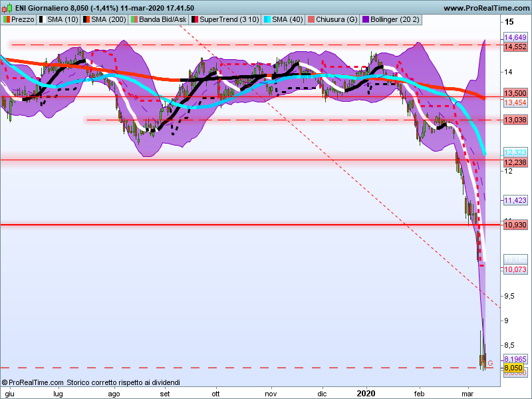Viewport: 532px width, 399px height.
Task: Click the Chiusura (G) legend swatch
Action: 311,20
